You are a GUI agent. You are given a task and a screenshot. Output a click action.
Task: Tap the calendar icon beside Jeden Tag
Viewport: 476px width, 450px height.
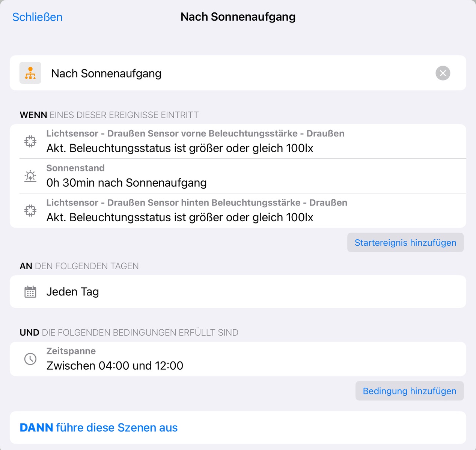coord(30,292)
